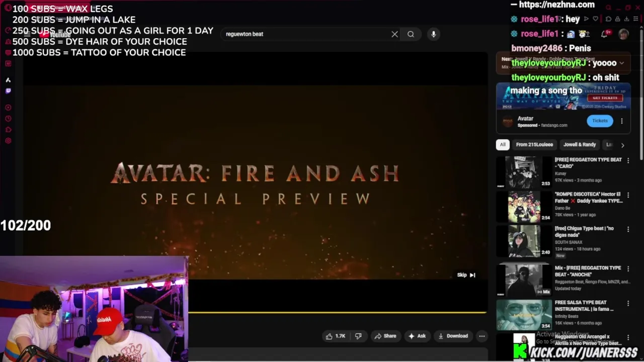Open YouTube notifications bell

[604, 34]
